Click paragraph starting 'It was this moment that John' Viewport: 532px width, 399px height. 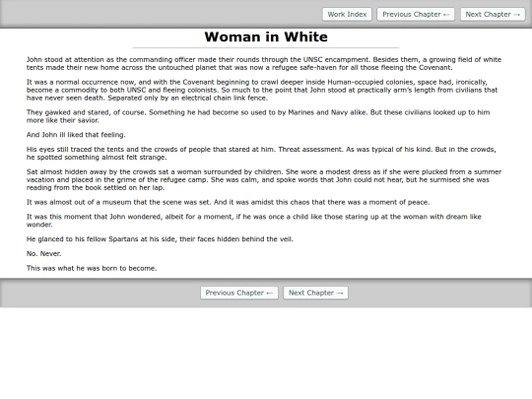254,221
